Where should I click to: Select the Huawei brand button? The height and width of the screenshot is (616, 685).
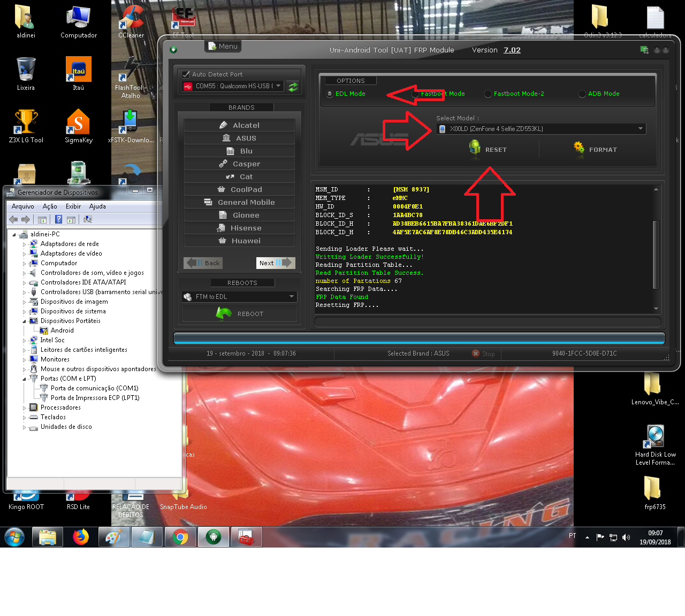coord(239,241)
